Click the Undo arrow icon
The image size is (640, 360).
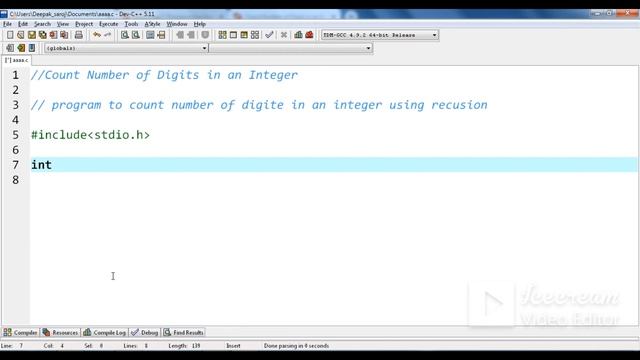pos(97,35)
